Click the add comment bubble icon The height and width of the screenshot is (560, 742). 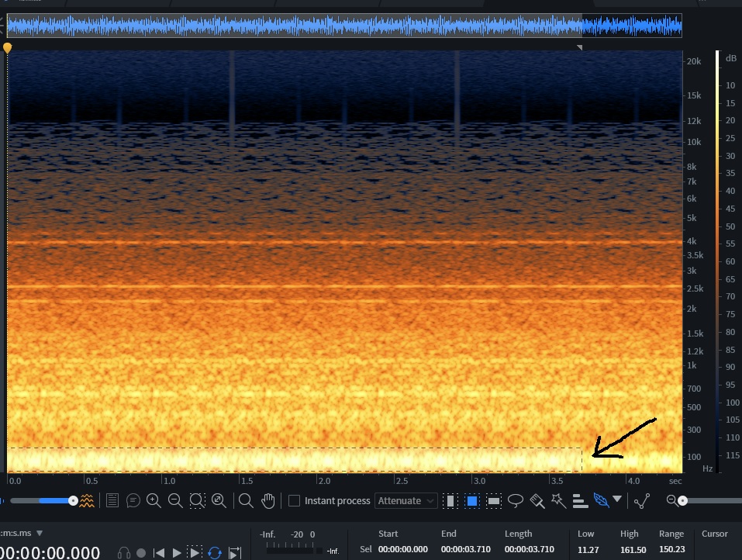133,500
